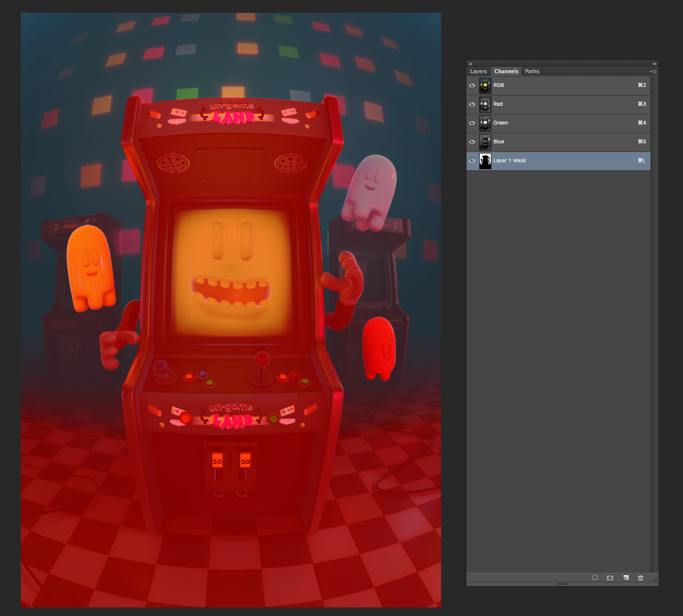Click the panel resize grip corner
The image size is (683, 616).
pyautogui.click(x=655, y=578)
